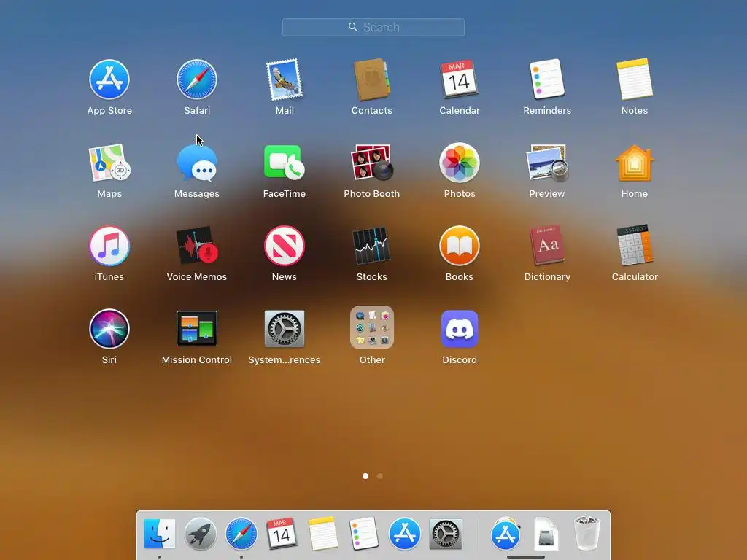The image size is (747, 560).
Task: Open Finder from the Dock
Action: pyautogui.click(x=159, y=534)
